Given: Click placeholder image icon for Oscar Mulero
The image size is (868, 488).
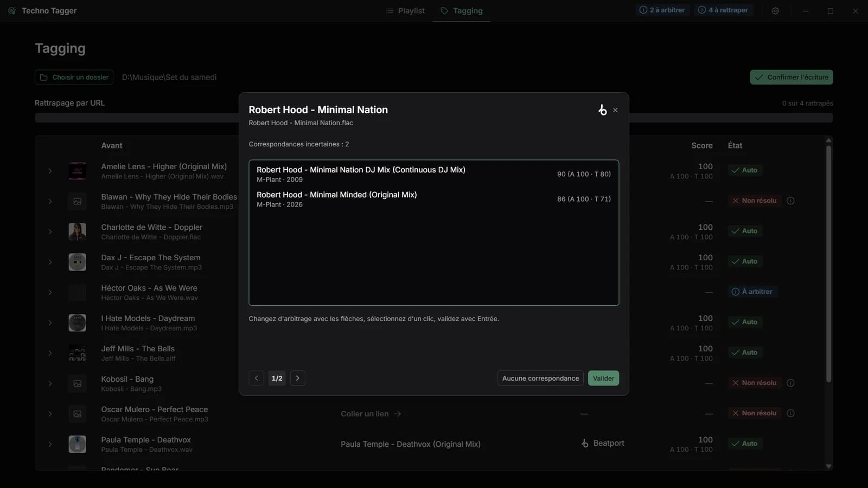Looking at the screenshot, I should pyautogui.click(x=78, y=414).
